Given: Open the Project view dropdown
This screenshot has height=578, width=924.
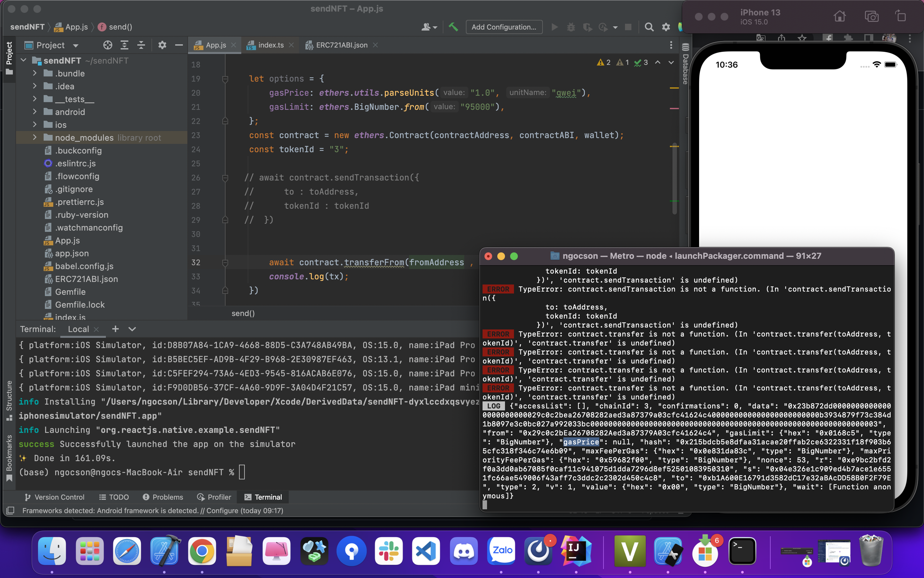Looking at the screenshot, I should click(76, 46).
